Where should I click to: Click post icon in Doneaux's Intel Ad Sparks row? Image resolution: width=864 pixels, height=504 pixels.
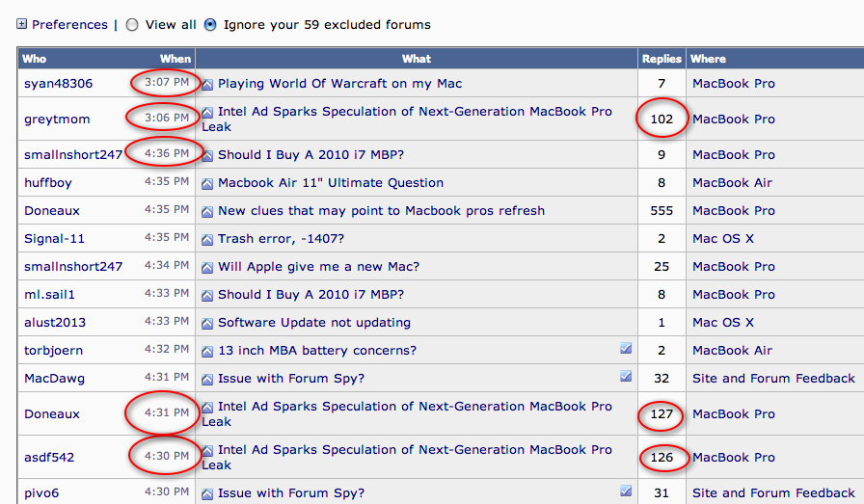[207, 408]
